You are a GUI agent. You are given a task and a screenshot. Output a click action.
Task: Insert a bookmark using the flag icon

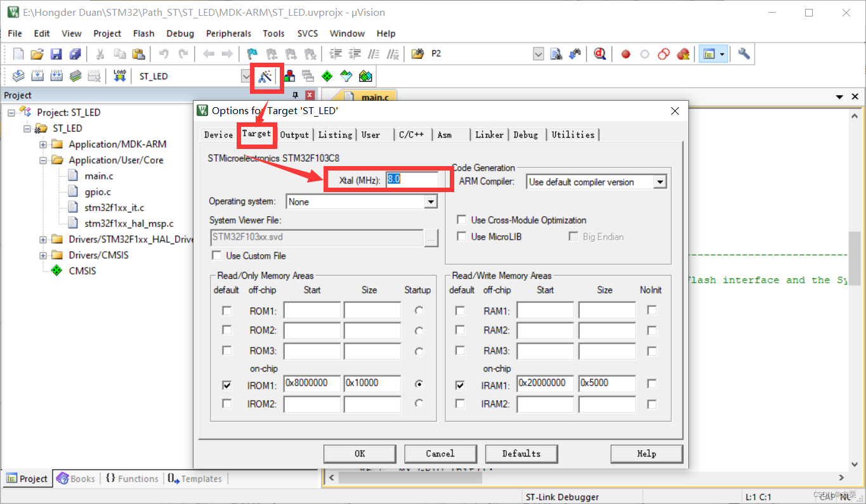[253, 54]
